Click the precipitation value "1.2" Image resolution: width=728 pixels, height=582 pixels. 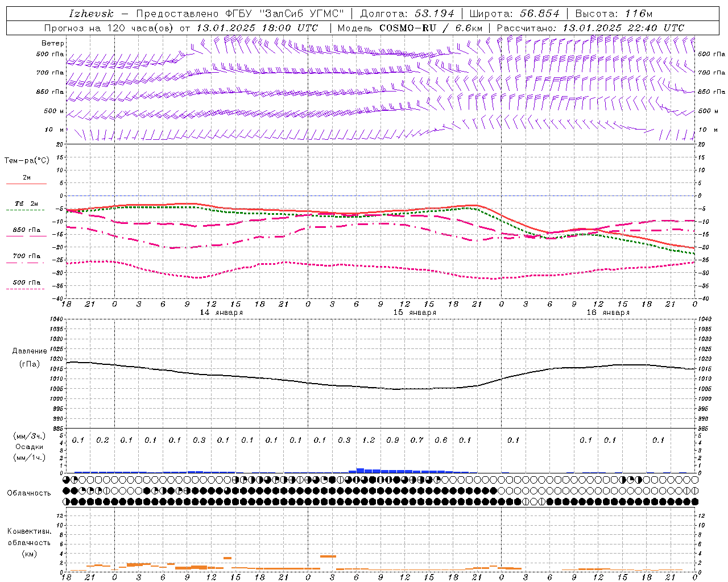click(369, 440)
